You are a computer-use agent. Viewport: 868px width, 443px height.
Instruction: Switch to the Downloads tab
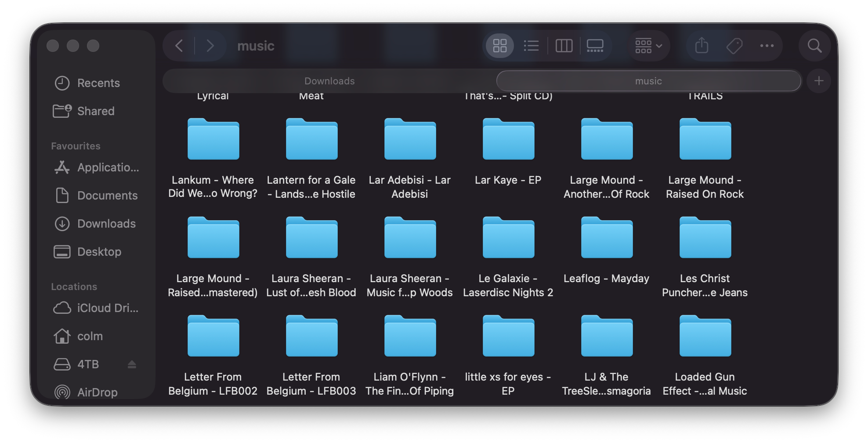coord(329,81)
